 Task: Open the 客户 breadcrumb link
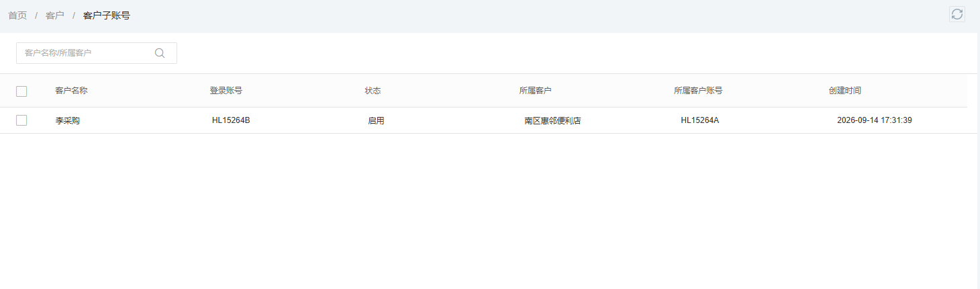[55, 15]
